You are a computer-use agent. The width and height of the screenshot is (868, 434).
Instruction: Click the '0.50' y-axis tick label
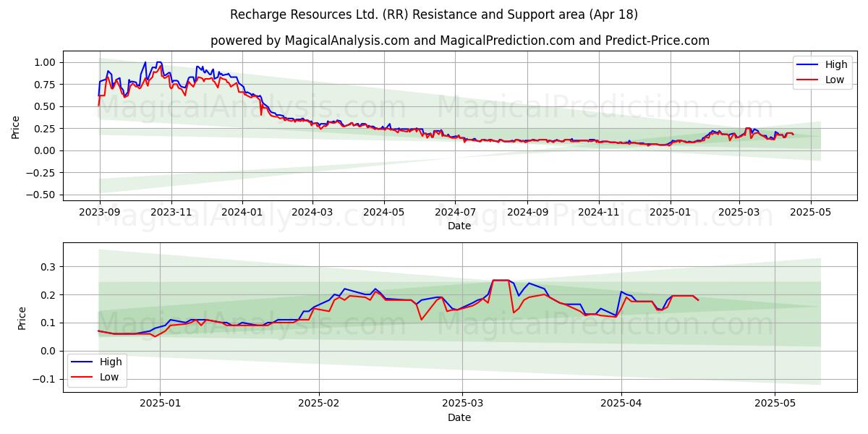(x=46, y=106)
